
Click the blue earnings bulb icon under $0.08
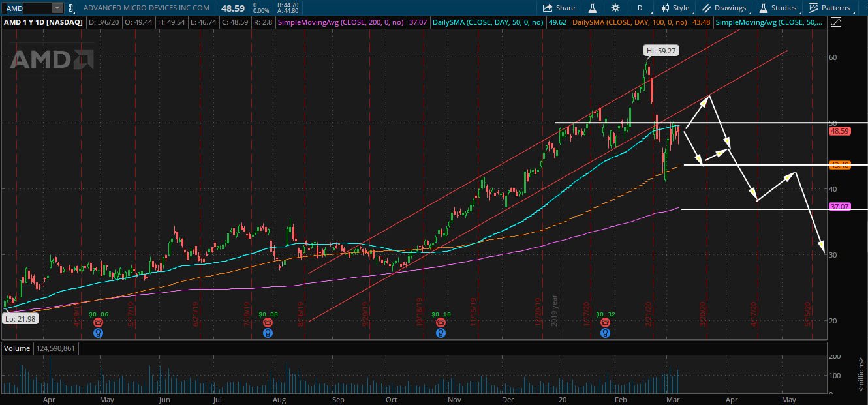(268, 333)
